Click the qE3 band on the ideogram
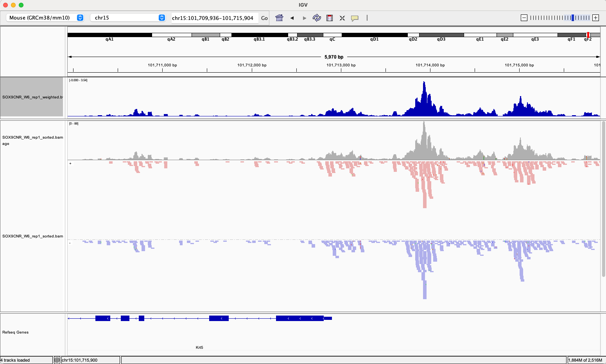Screen dimensions: 606x364 (x=535, y=35)
